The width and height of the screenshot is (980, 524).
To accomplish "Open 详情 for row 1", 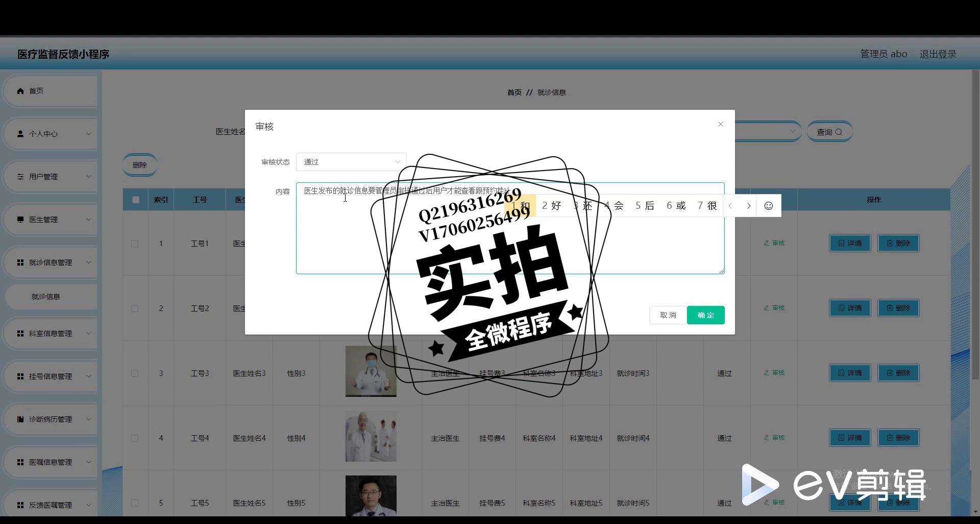I will 850,243.
